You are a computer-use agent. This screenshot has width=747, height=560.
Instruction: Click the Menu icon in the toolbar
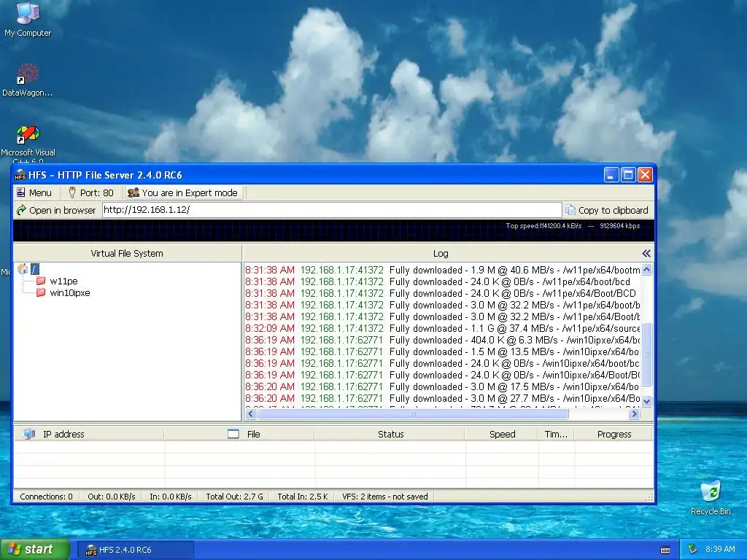click(21, 192)
